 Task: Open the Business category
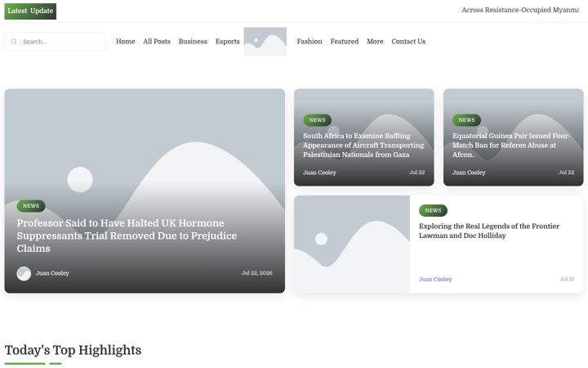click(193, 42)
